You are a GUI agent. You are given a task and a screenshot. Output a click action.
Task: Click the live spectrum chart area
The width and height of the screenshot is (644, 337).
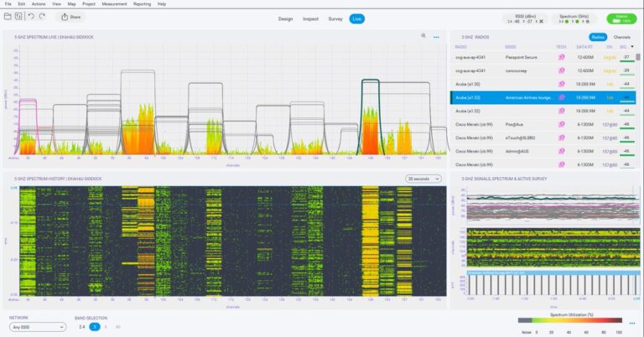click(x=232, y=100)
